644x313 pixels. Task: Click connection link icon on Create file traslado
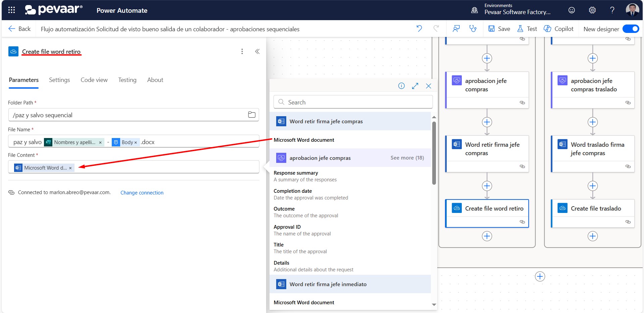coord(628,222)
